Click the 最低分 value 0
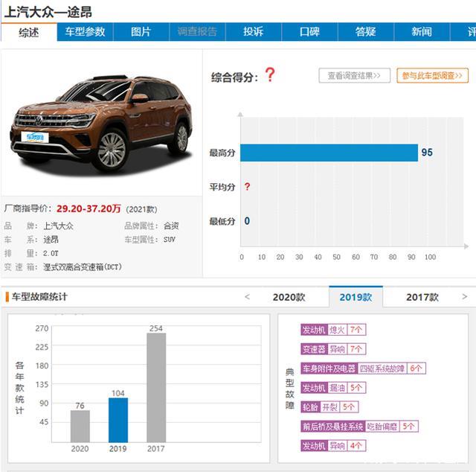The image size is (476, 472). click(x=247, y=221)
